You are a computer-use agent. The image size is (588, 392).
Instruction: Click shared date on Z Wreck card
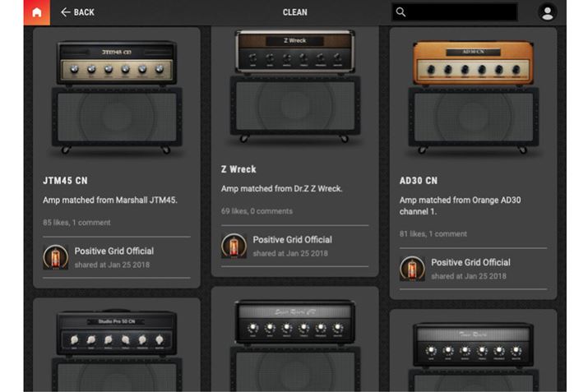click(x=290, y=254)
